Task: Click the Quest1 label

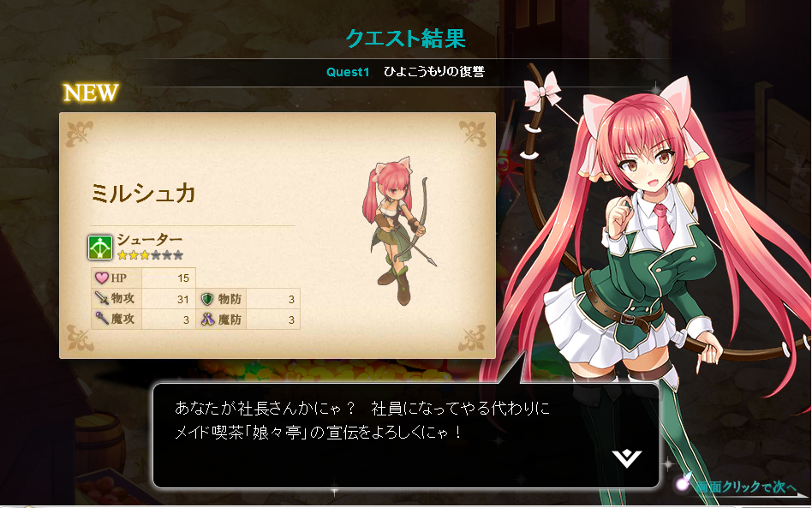Action: click(348, 72)
